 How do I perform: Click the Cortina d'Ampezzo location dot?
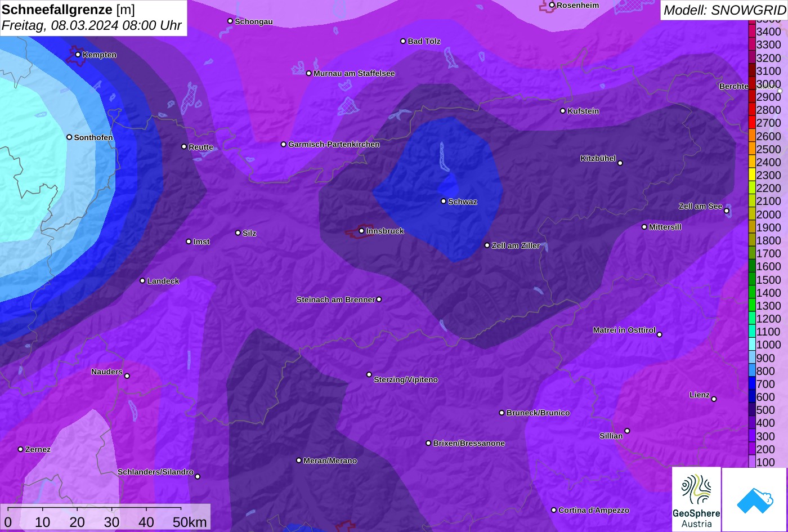554,510
